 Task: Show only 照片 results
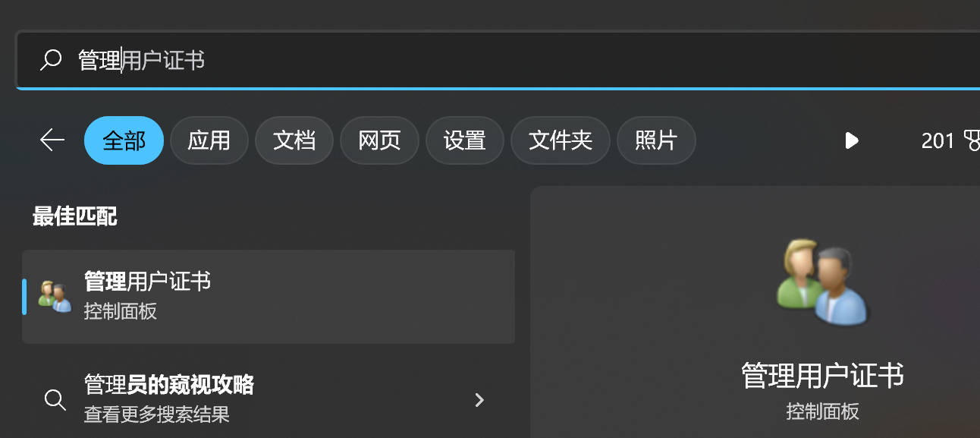tap(656, 140)
